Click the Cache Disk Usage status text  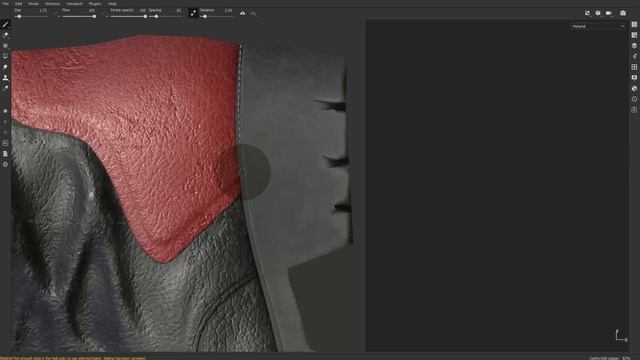[610, 358]
